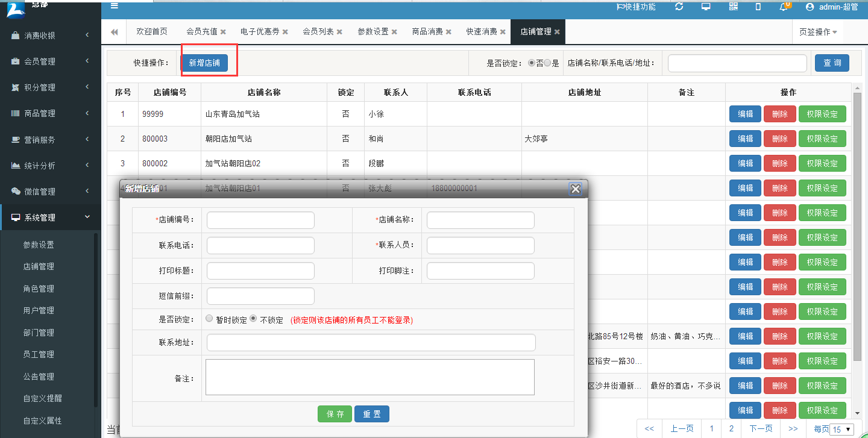The width and height of the screenshot is (868, 438).
Task: Click the mobile phone icon in the header
Action: pyautogui.click(x=758, y=7)
